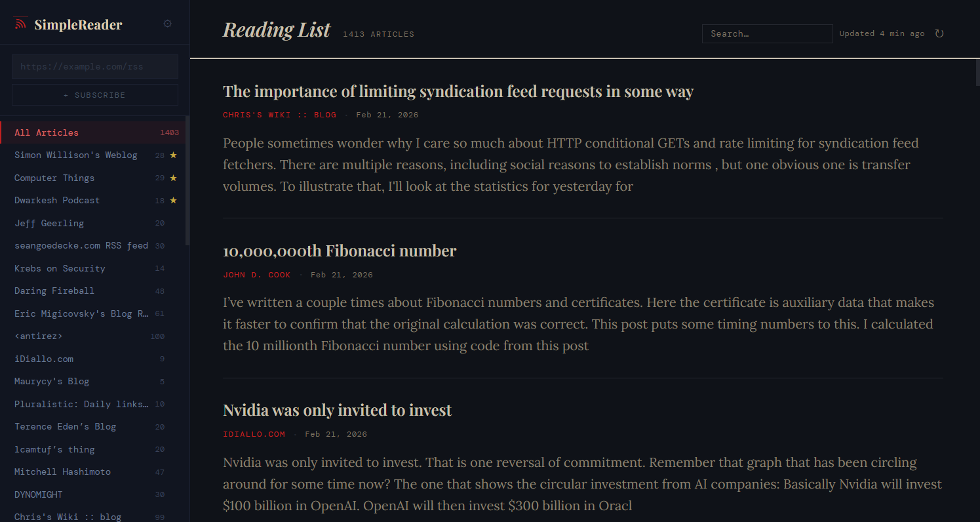Refresh feeds using the circular arrow icon
Image resolution: width=980 pixels, height=522 pixels.
939,33
